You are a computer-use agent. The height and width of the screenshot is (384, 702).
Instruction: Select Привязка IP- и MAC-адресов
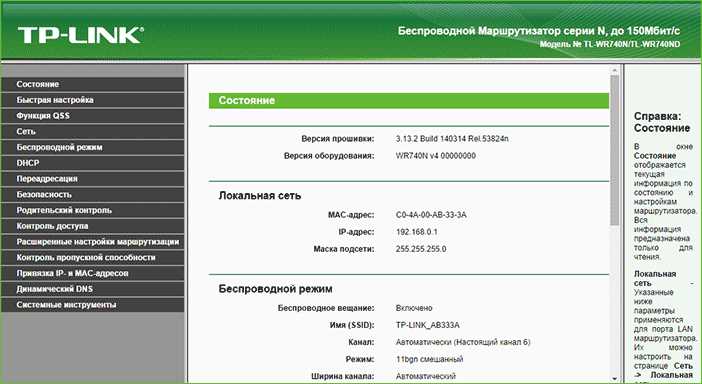click(93, 273)
